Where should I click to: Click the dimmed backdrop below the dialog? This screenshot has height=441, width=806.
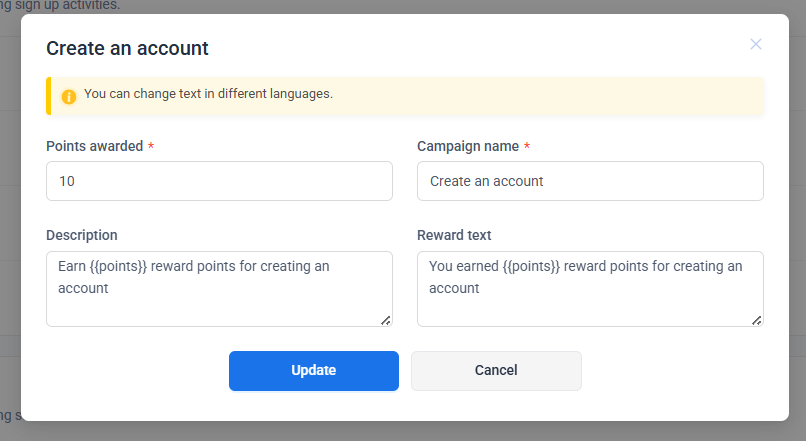(400, 431)
